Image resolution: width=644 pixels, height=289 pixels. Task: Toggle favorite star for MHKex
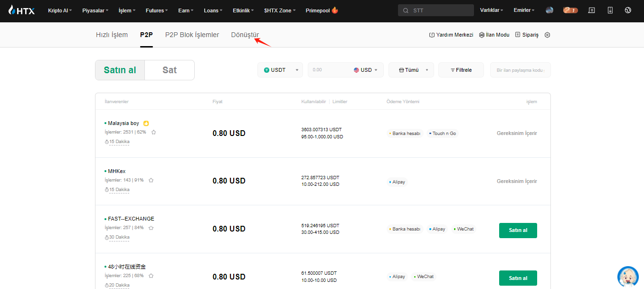pos(151,180)
